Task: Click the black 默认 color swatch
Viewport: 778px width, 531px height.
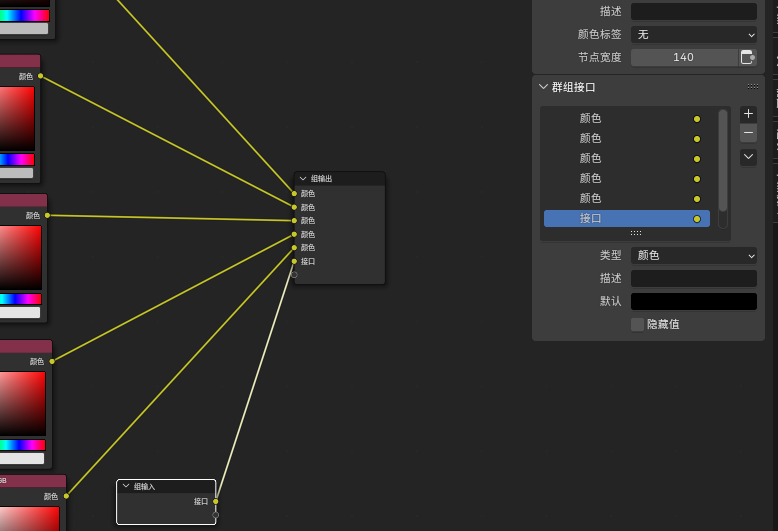Action: (694, 301)
